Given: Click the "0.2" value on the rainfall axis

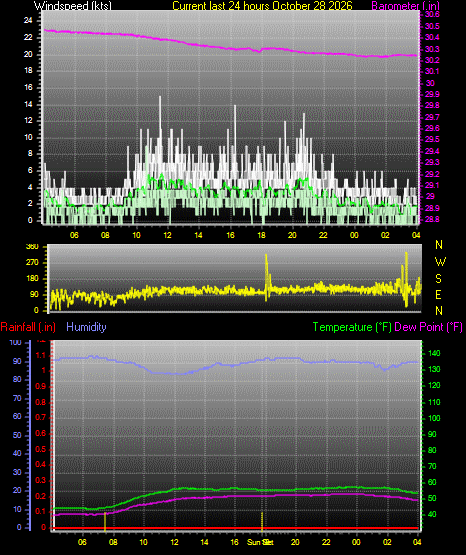Looking at the screenshot, I should (x=40, y=496).
